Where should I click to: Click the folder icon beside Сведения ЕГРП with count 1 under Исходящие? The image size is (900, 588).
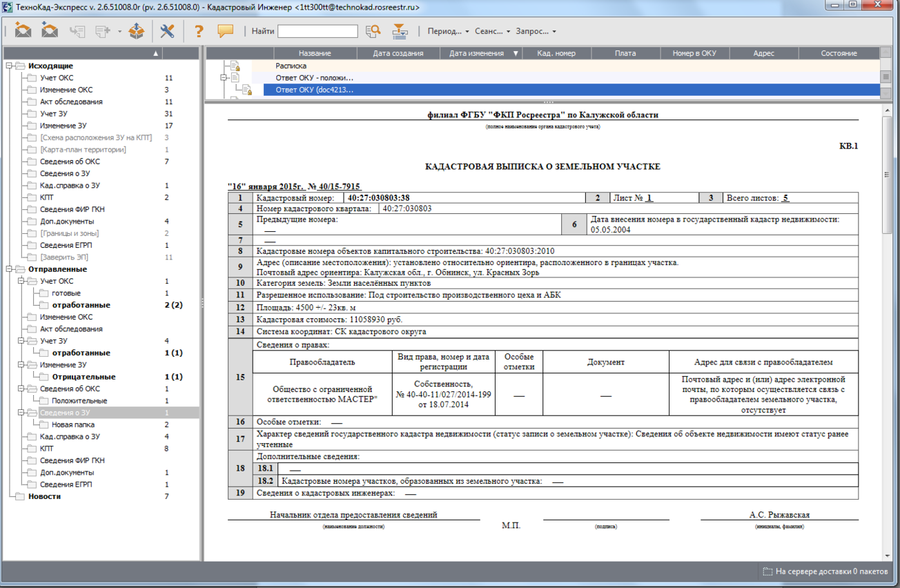(x=32, y=246)
